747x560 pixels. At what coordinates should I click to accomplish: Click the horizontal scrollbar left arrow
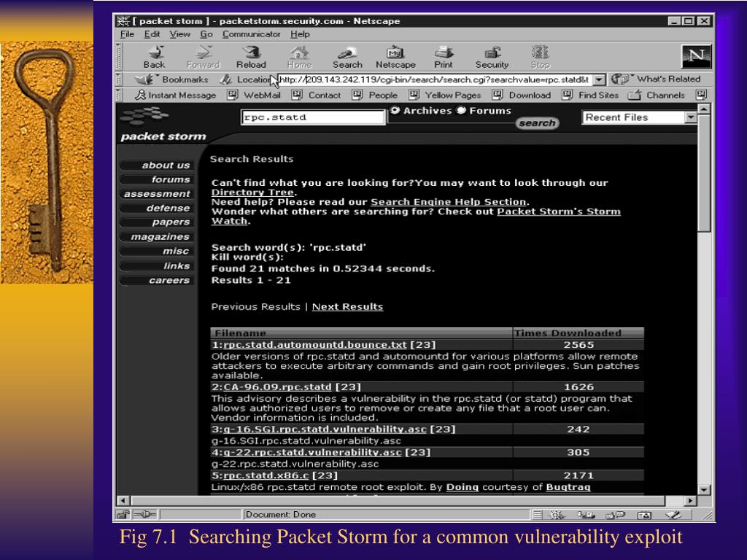click(x=123, y=501)
